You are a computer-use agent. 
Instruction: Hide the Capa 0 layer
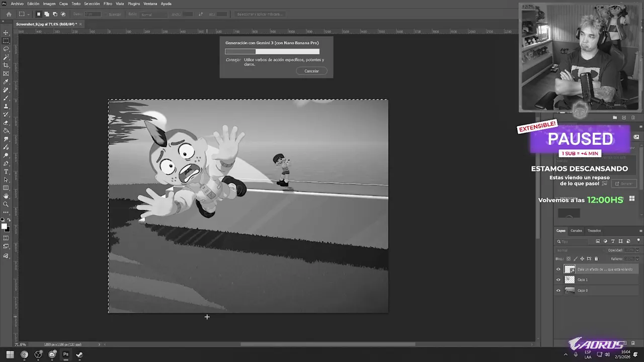(x=558, y=290)
